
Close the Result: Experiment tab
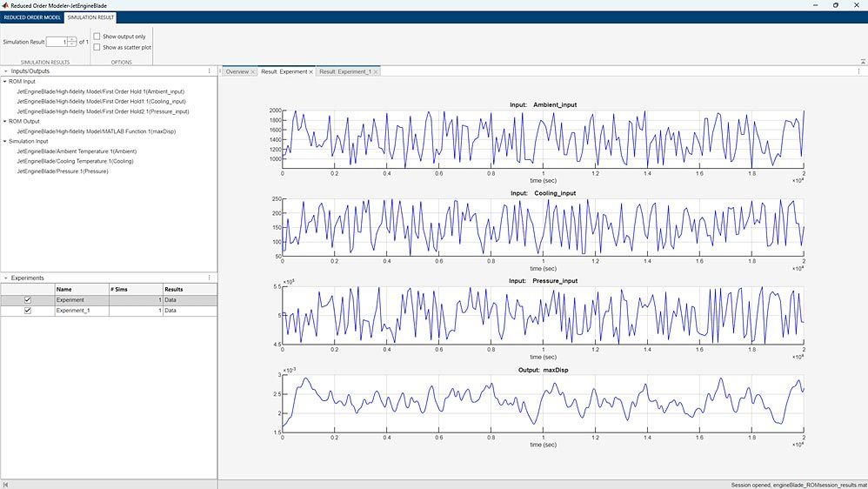pyautogui.click(x=312, y=71)
